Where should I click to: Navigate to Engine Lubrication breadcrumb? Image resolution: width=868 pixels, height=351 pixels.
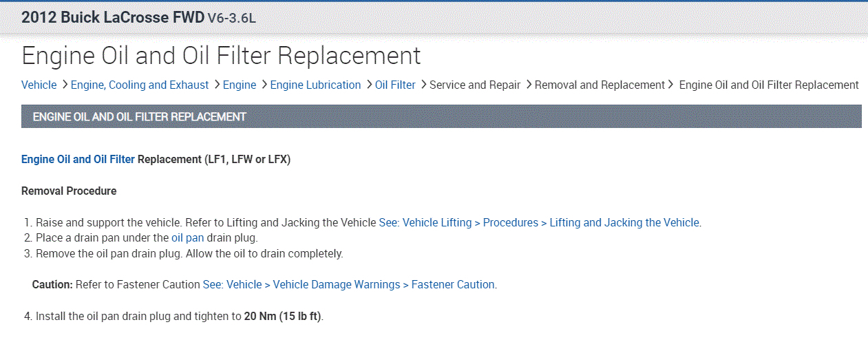pyautogui.click(x=315, y=85)
